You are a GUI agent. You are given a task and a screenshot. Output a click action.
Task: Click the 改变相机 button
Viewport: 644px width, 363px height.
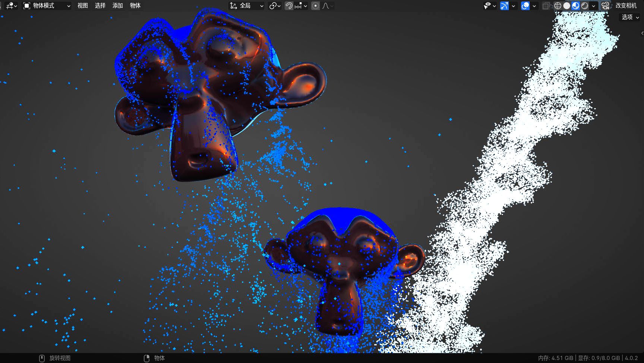[626, 6]
